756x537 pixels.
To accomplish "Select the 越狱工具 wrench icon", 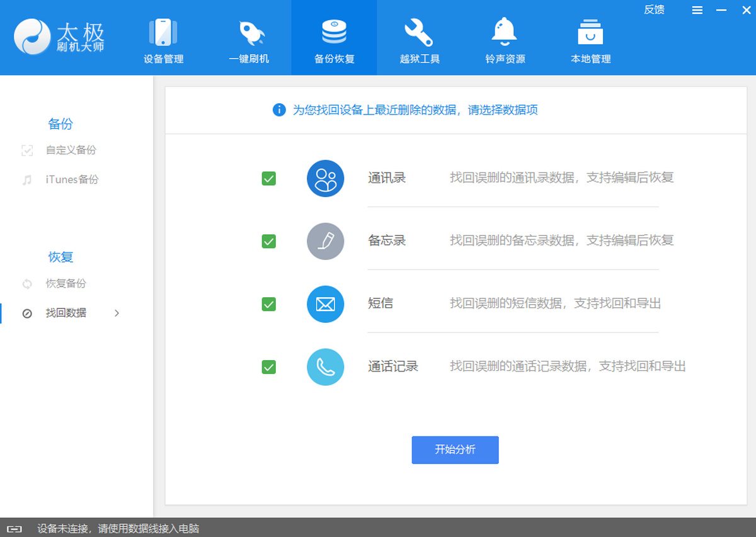I will (419, 33).
